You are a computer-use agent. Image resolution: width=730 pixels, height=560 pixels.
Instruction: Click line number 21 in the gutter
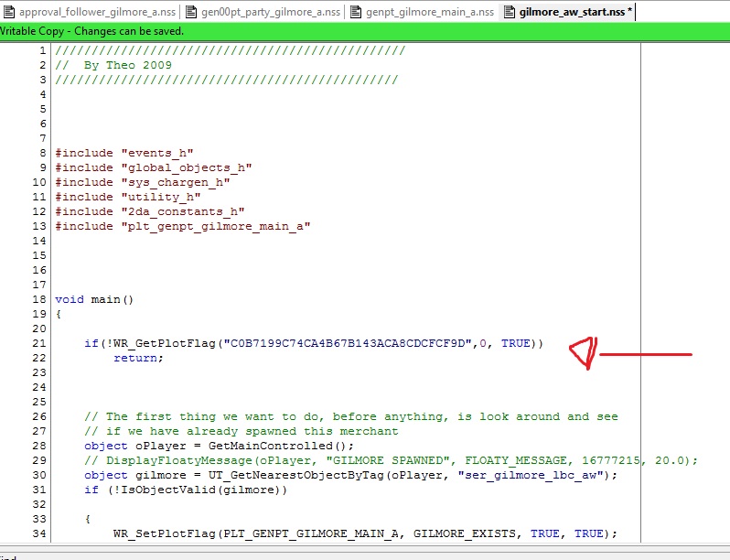pyautogui.click(x=38, y=343)
